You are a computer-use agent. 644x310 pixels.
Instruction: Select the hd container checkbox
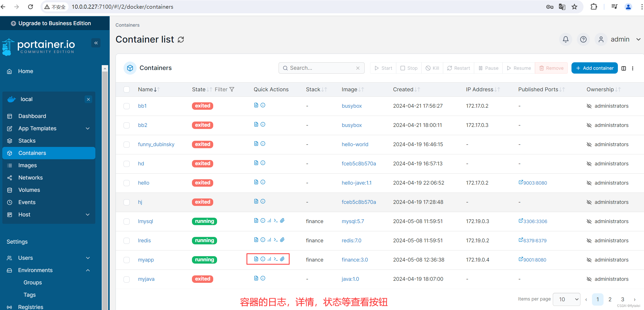point(127,164)
